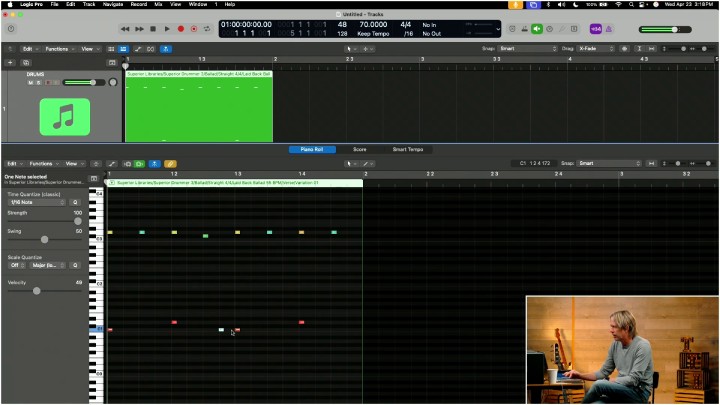Toggle green MIDI Out button in Piano Roll
Screen dimensions: 720x405
(x=139, y=164)
